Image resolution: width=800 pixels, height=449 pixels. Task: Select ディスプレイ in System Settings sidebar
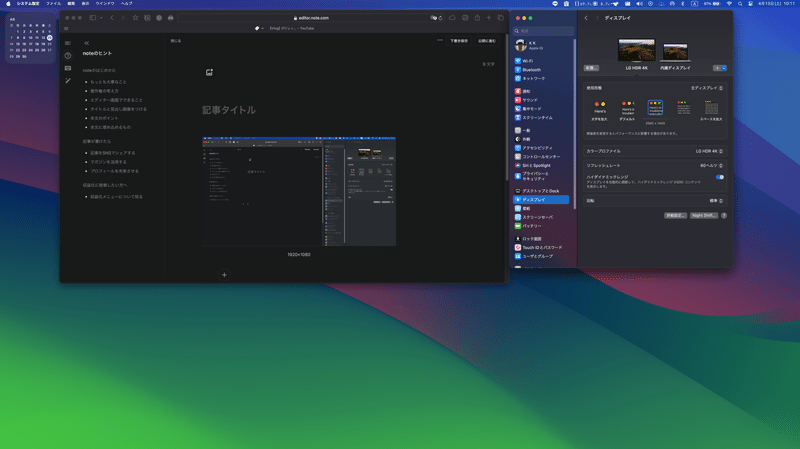click(541, 199)
